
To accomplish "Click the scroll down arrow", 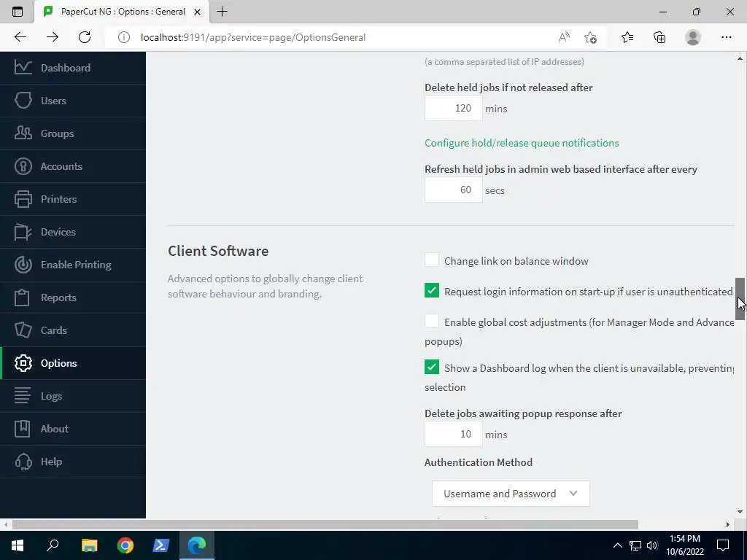I will click(740, 512).
